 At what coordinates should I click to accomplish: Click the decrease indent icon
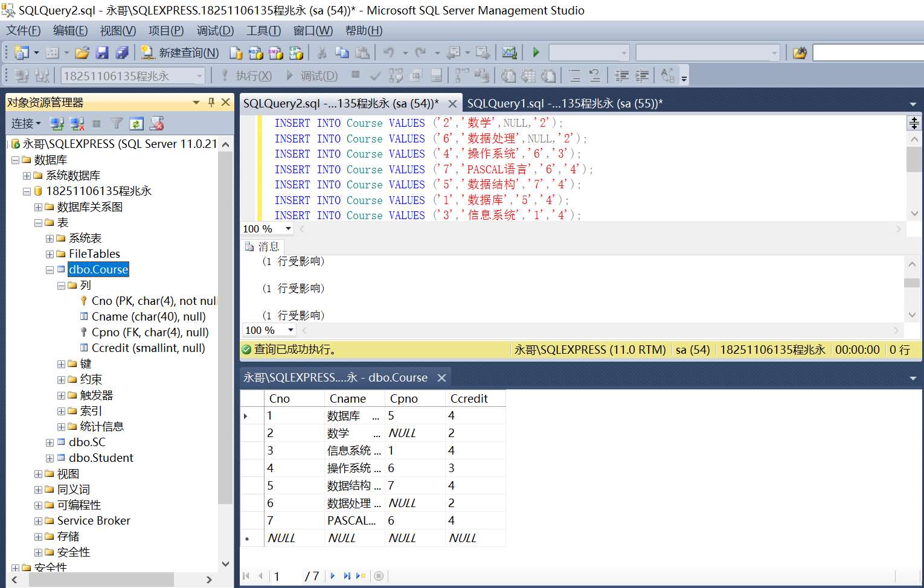pyautogui.click(x=621, y=76)
